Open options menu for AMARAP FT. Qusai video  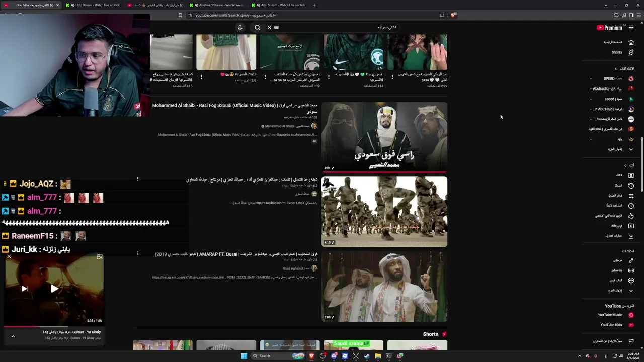pos(137,254)
